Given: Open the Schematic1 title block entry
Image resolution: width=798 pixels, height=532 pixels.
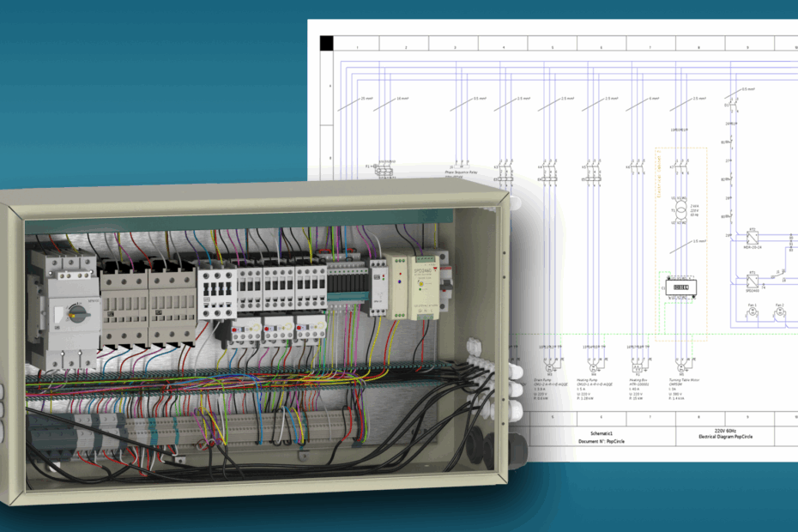Looking at the screenshot, I should (602, 432).
